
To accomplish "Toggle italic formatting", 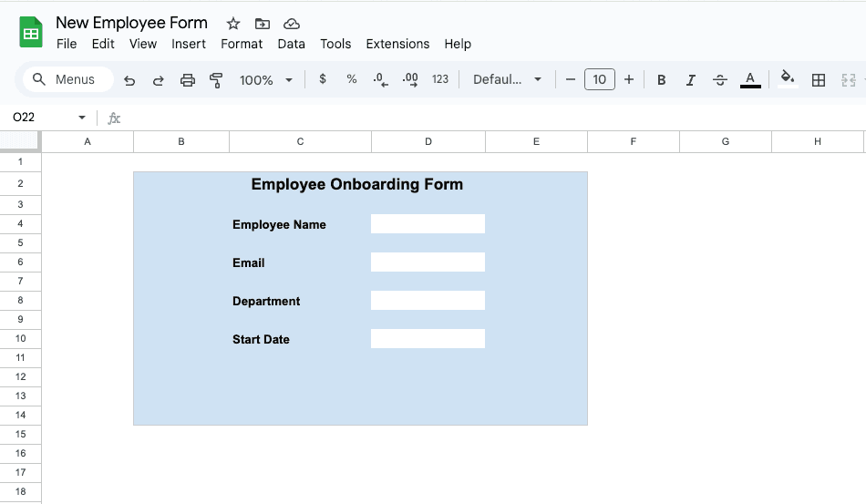I will (x=690, y=80).
